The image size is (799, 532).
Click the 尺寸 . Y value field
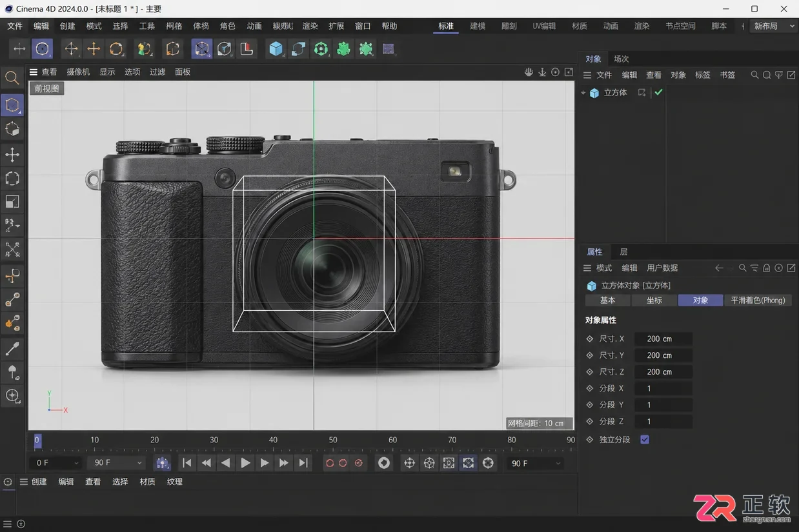tap(663, 355)
